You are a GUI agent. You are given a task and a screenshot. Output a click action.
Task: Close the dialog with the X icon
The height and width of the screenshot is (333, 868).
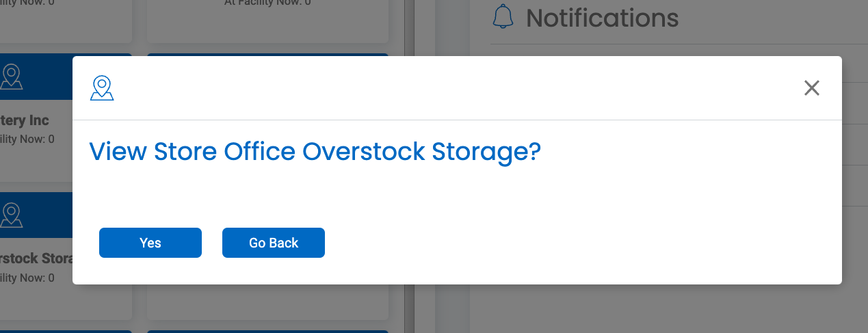812,88
